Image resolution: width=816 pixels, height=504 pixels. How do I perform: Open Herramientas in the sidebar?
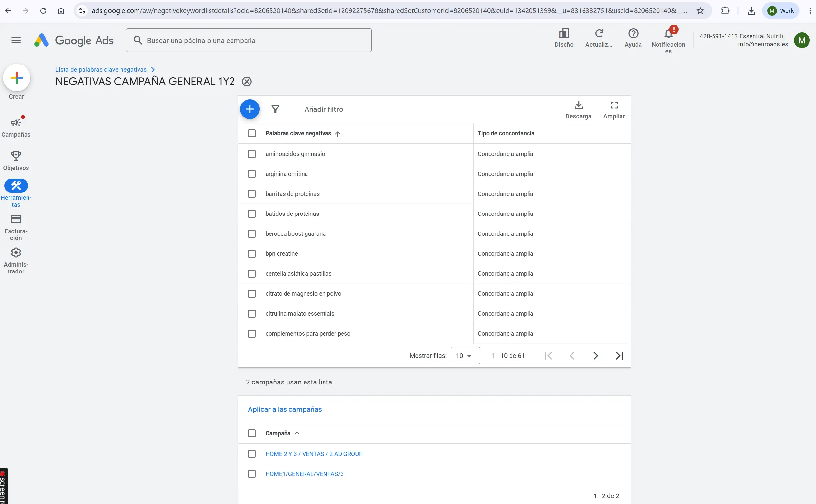(x=16, y=193)
